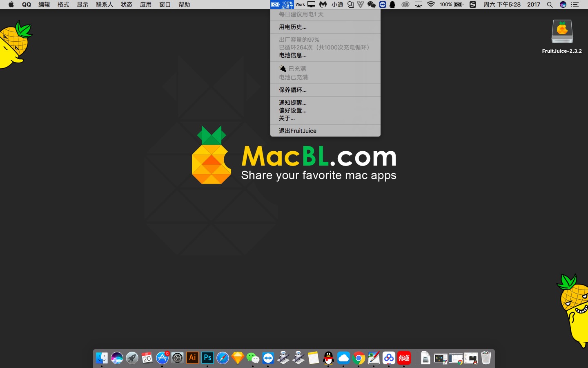Click the 2017 menu bar item
The width and height of the screenshot is (588, 368).
point(534,4)
